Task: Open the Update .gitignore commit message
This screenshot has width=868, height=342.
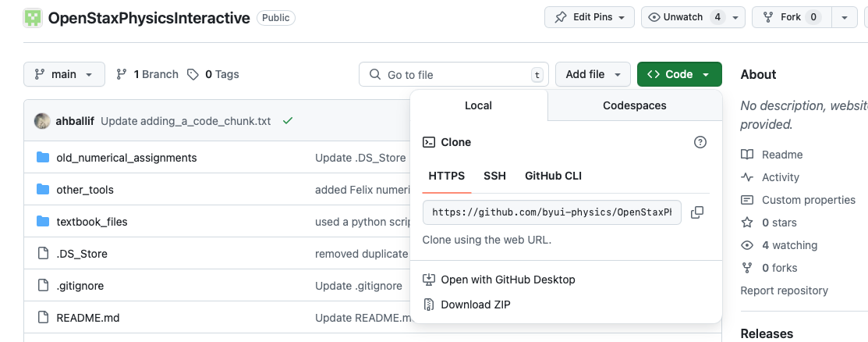Action: click(359, 286)
